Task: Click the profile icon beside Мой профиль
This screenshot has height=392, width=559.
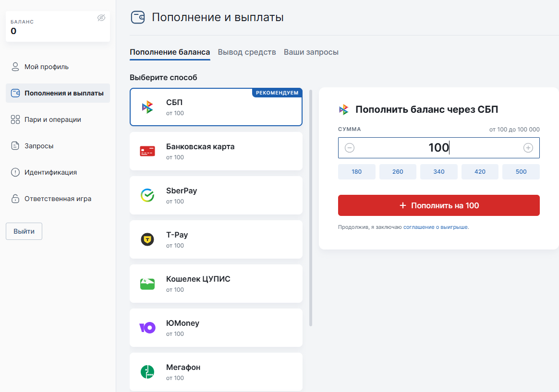Action: (15, 67)
